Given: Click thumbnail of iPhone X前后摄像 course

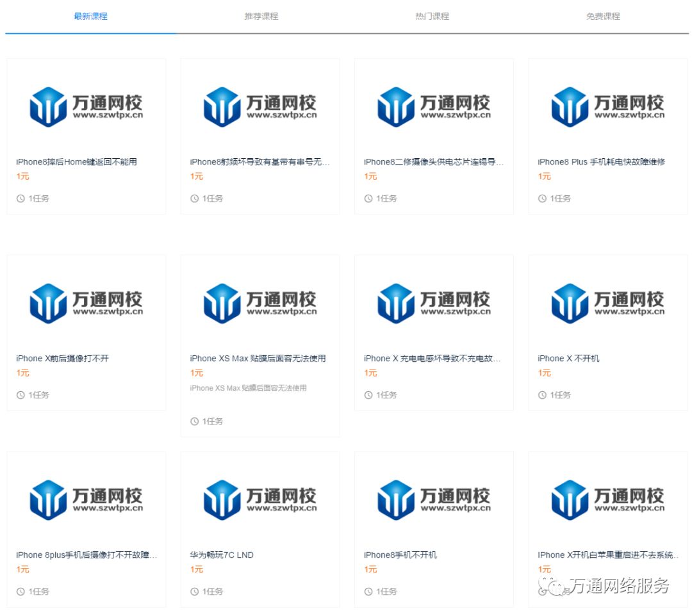Looking at the screenshot, I should (x=86, y=304).
